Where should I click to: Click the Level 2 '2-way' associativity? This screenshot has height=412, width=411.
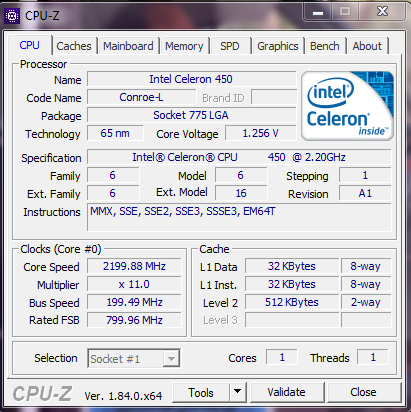(366, 302)
